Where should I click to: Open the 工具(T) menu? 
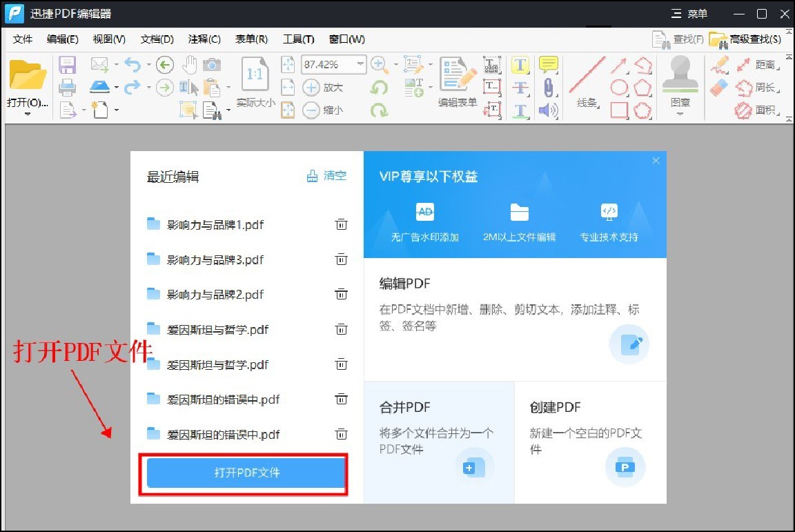click(x=298, y=39)
